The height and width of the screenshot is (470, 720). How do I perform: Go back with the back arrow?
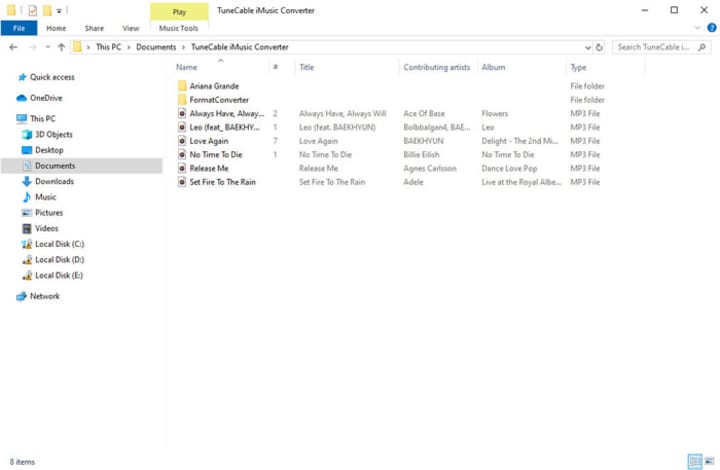pos(13,47)
